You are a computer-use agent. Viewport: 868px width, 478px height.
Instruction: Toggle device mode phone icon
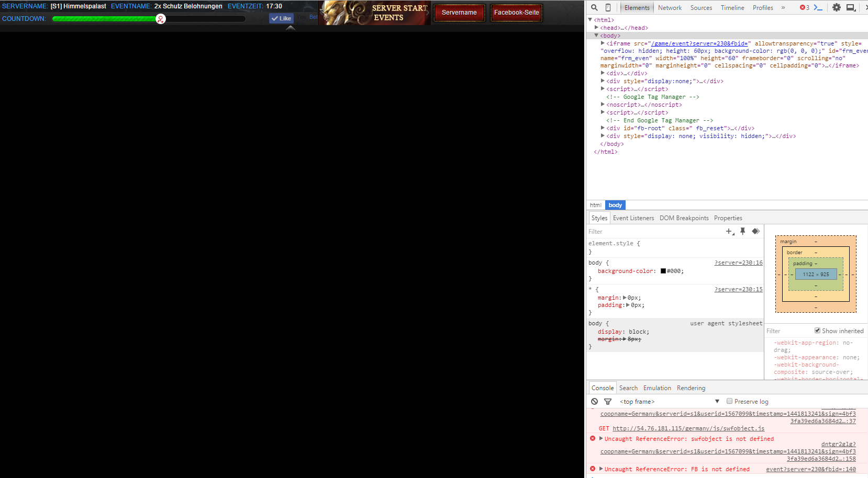point(608,7)
